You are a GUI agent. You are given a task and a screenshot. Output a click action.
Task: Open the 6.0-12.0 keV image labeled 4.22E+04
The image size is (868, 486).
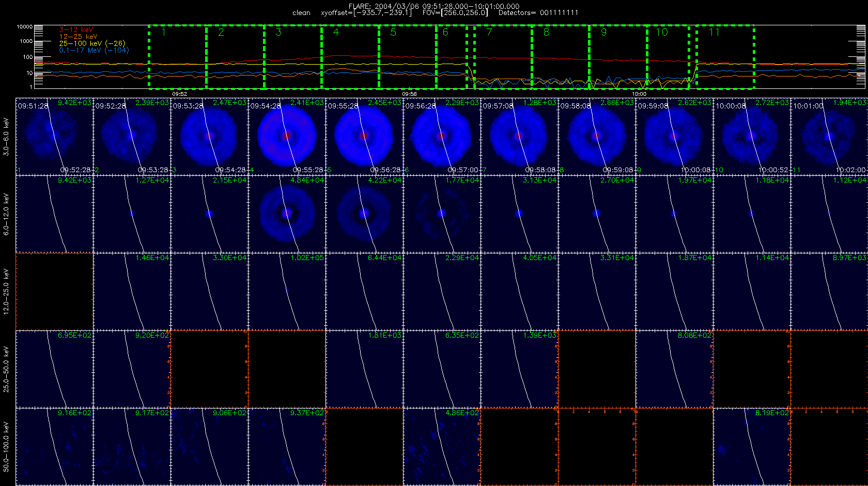tap(364, 214)
